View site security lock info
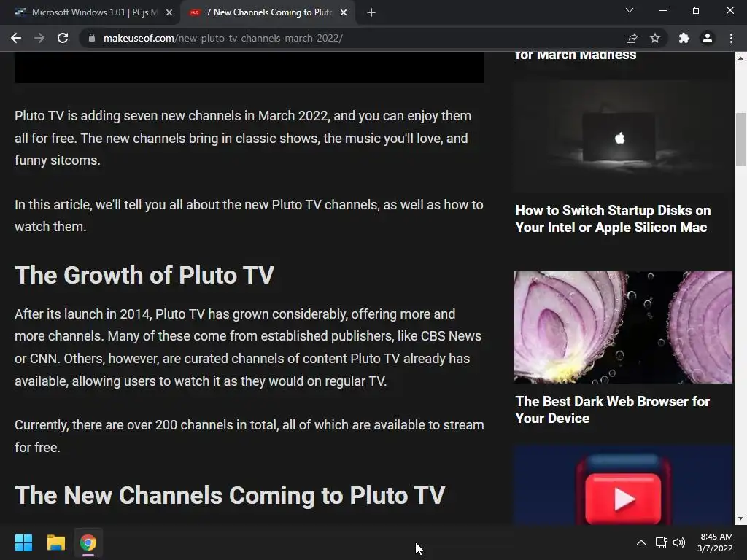The image size is (747, 560). point(92,38)
